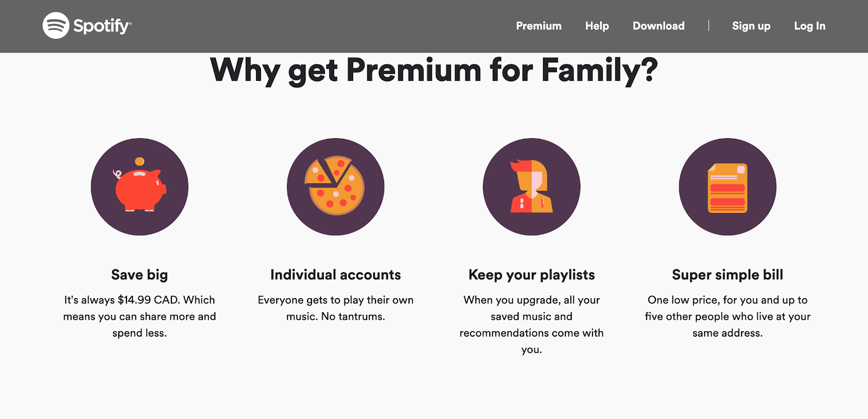Click the Log In link

809,26
